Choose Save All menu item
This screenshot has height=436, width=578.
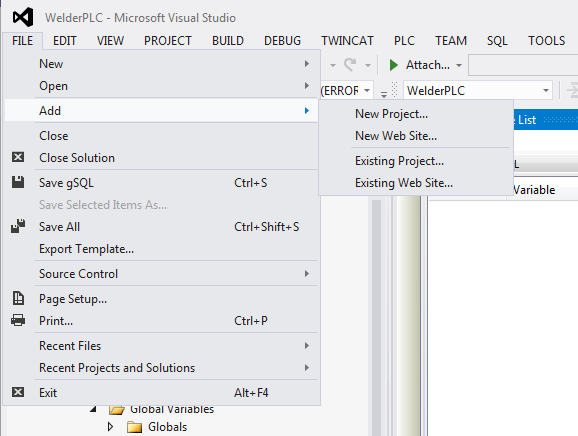point(161,227)
